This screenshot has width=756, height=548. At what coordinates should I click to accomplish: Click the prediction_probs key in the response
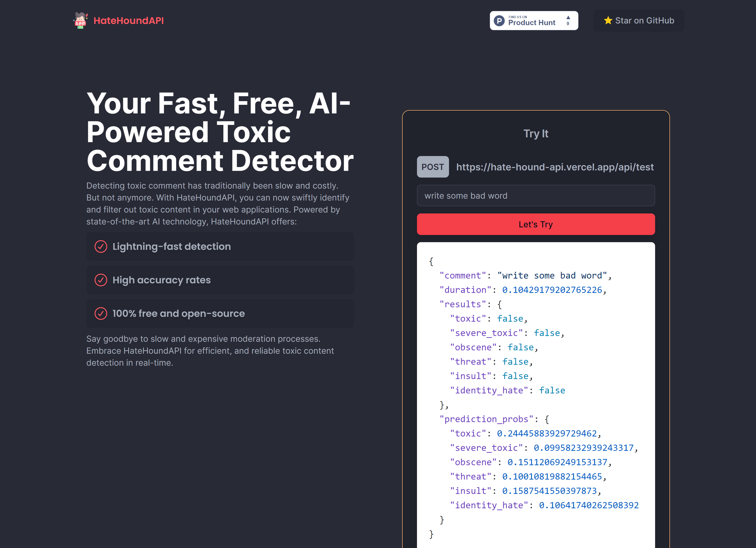486,419
